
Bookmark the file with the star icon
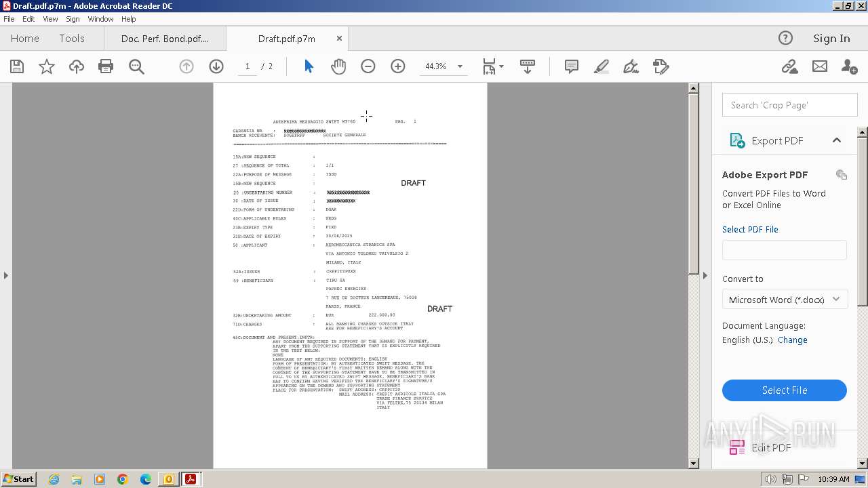(x=47, y=66)
